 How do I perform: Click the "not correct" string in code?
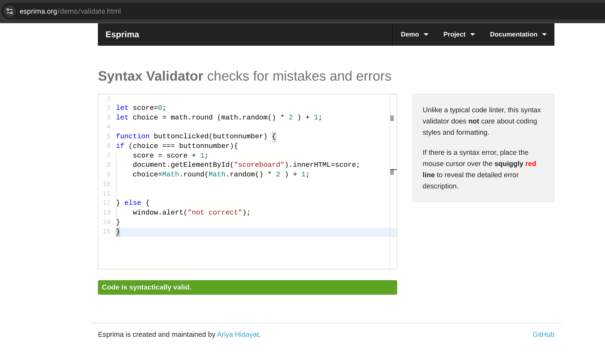click(x=215, y=212)
